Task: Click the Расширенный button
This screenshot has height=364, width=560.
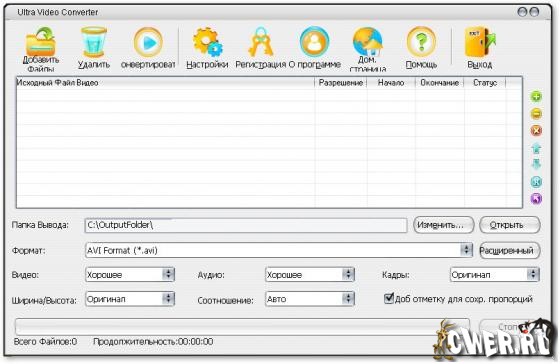Action: [509, 250]
